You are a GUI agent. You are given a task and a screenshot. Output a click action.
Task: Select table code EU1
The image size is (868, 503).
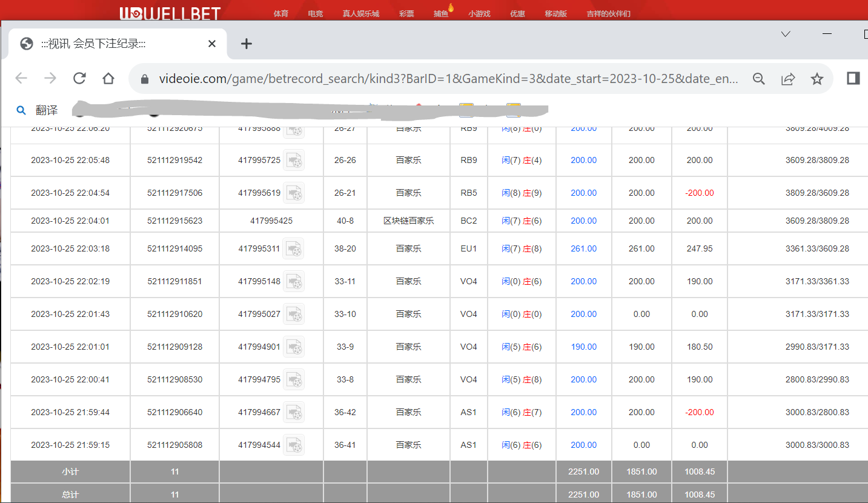coord(469,248)
